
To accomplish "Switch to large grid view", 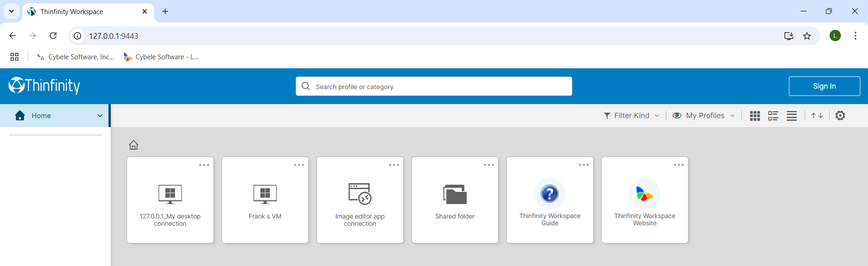I will [755, 116].
